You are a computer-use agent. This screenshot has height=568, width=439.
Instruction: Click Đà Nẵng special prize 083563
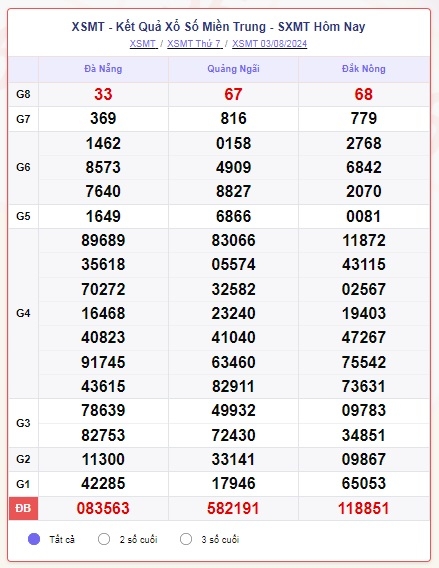tap(103, 508)
